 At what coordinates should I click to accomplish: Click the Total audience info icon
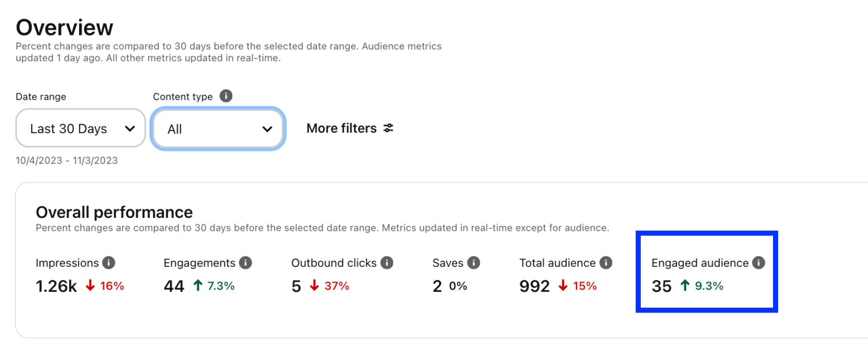pos(605,262)
